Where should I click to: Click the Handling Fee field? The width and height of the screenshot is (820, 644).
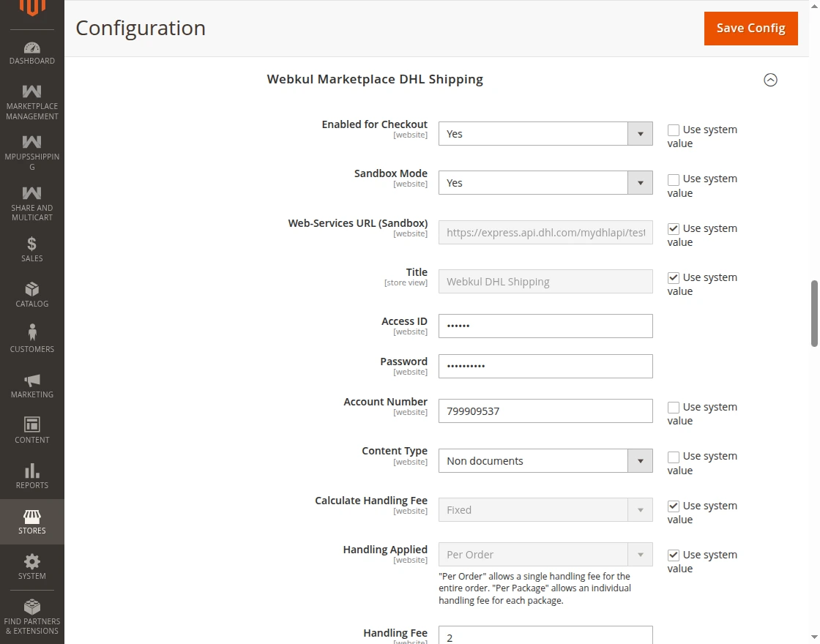(545, 635)
